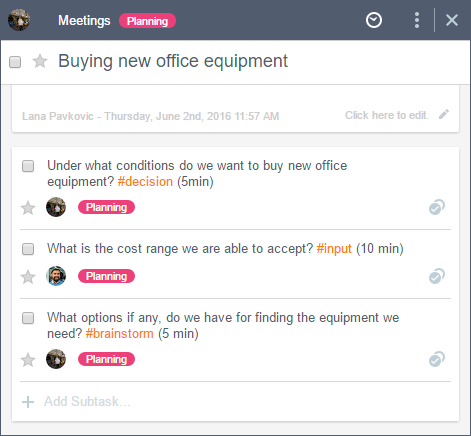The width and height of the screenshot is (471, 436).
Task: Open the clock reminder icon in header
Action: click(374, 20)
